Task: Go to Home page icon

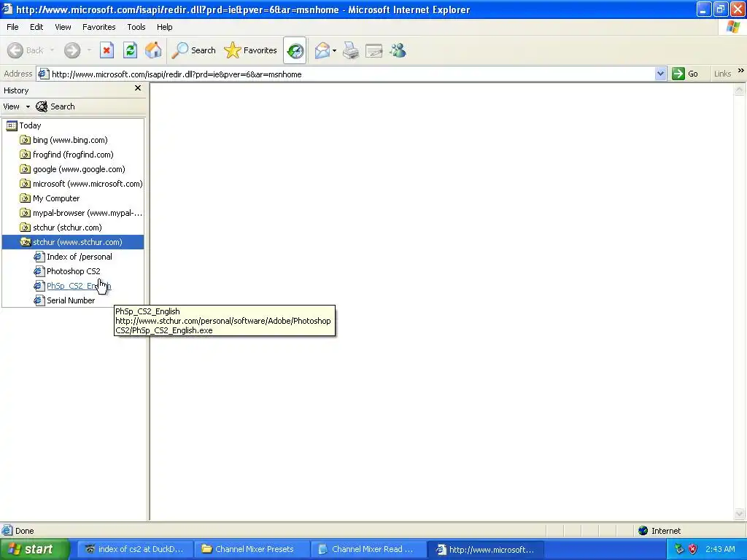Action: tap(153, 50)
